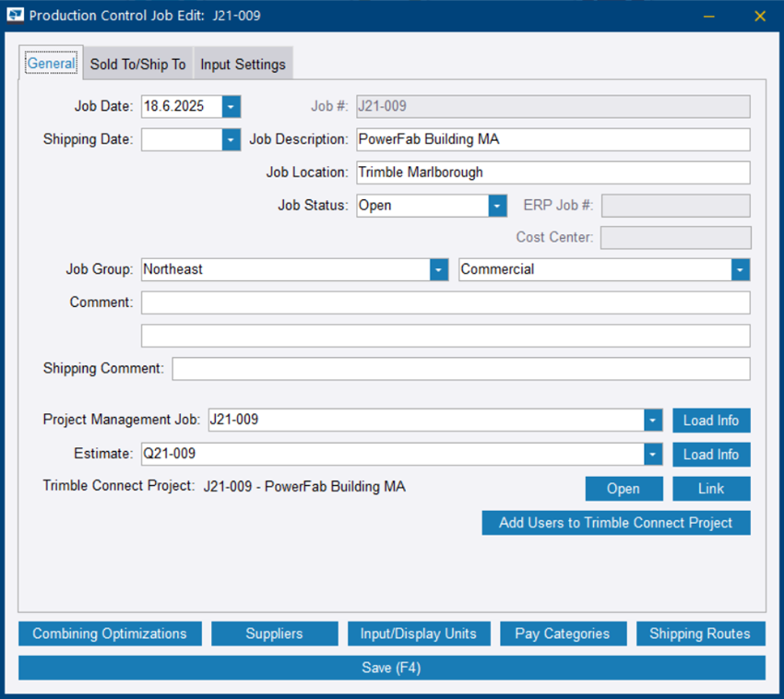The height and width of the screenshot is (699, 784).
Task: Expand the Project Management Job dropdown arrow
Action: point(653,421)
